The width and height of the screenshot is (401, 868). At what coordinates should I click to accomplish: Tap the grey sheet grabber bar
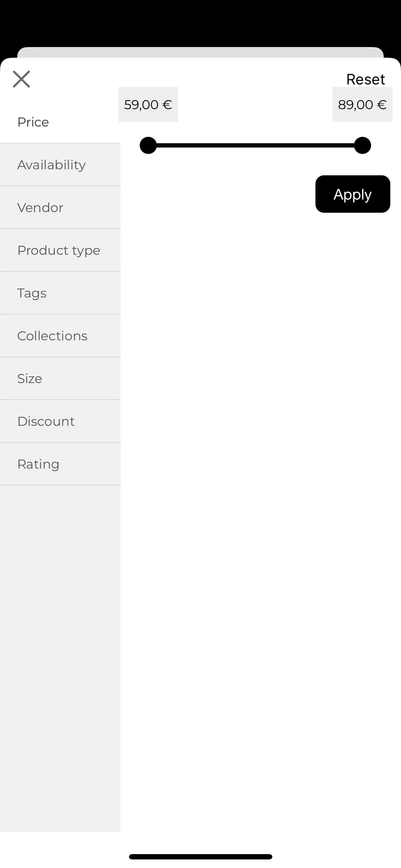[x=200, y=52]
